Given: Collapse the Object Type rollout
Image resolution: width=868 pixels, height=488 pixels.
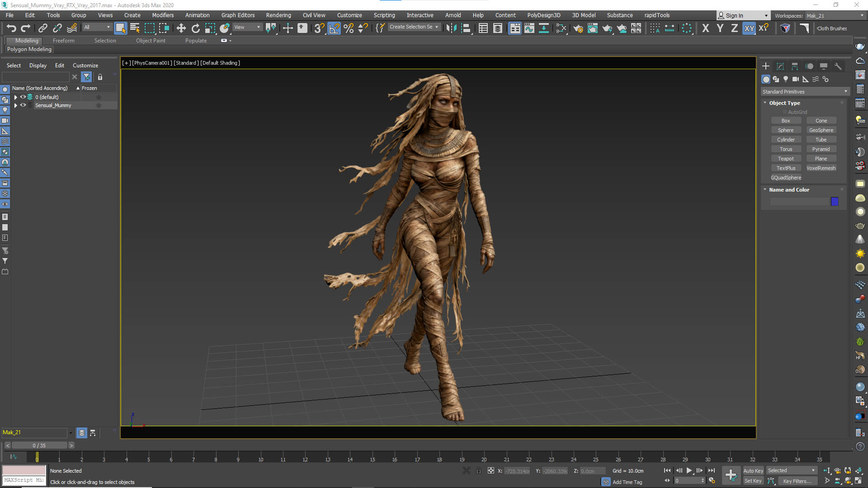Looking at the screenshot, I should (765, 103).
